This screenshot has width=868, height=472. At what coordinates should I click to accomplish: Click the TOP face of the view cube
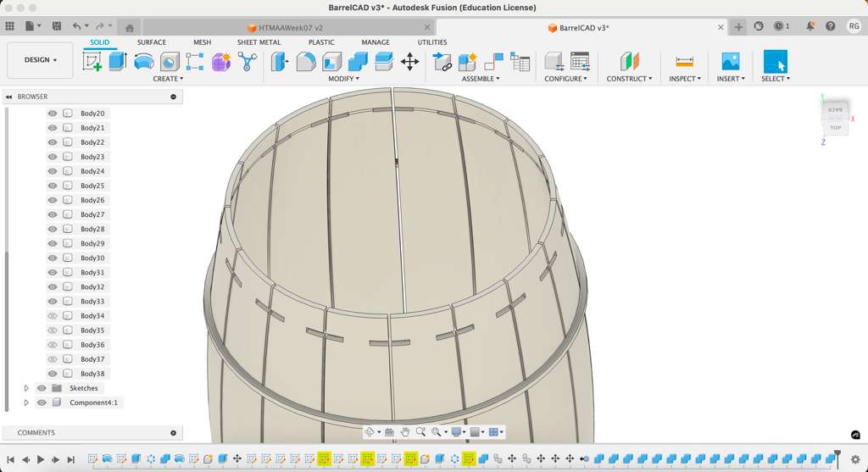click(x=835, y=128)
